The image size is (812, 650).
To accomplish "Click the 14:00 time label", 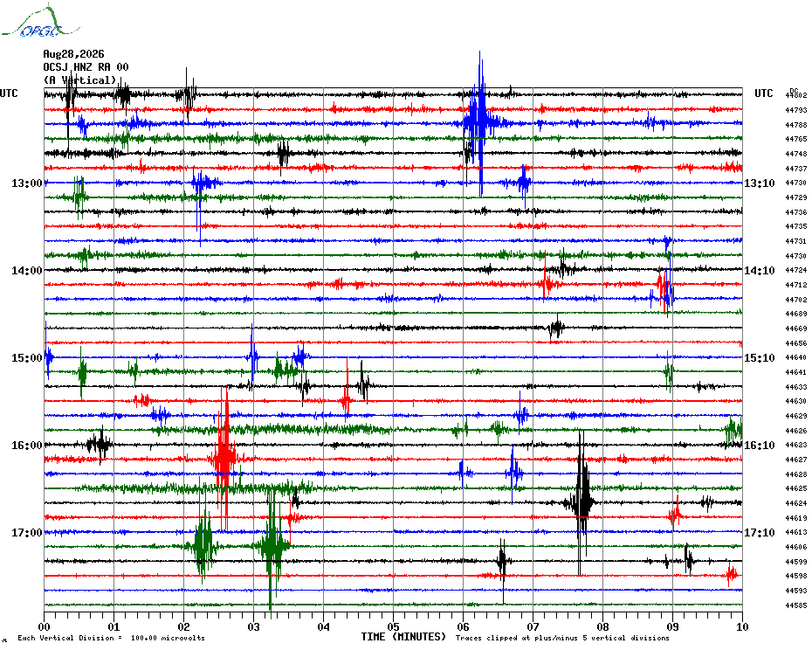I will [27, 271].
